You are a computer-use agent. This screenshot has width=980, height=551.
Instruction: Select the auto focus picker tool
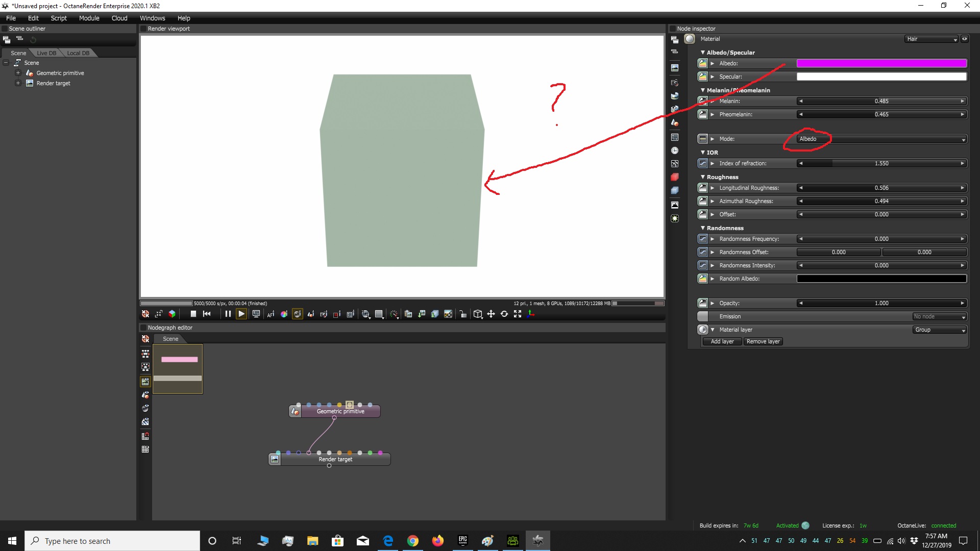click(271, 314)
